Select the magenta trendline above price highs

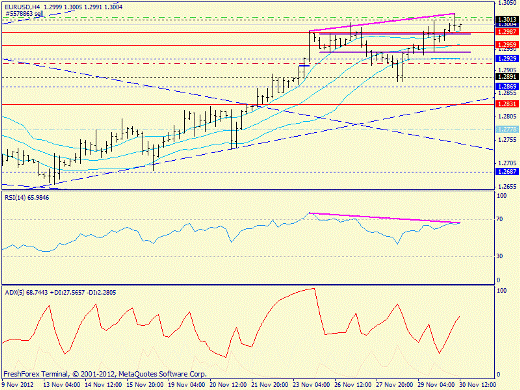pyautogui.click(x=382, y=22)
